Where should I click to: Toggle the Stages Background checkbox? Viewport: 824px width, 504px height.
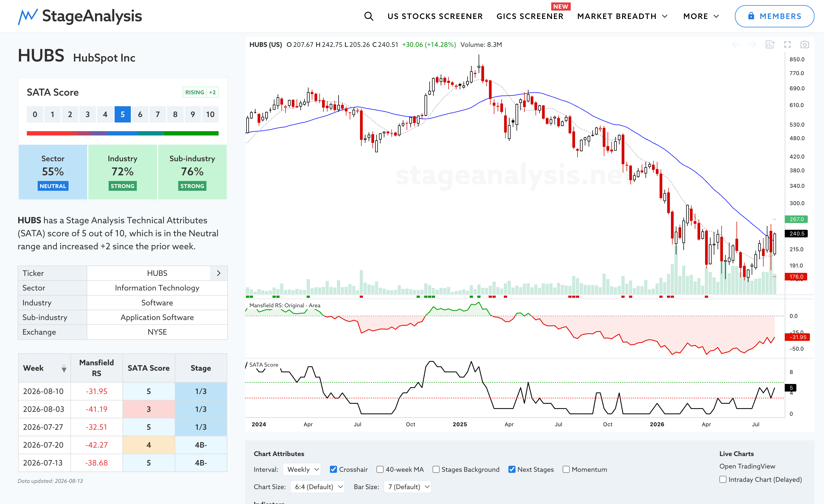click(x=436, y=469)
